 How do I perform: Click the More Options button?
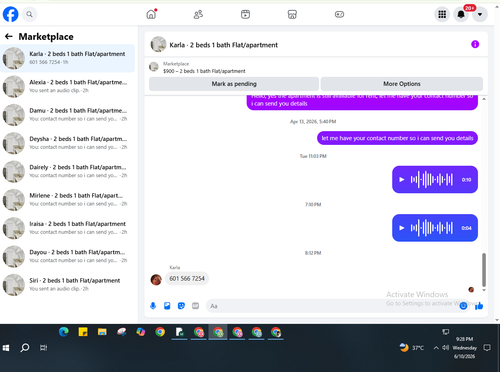402,84
